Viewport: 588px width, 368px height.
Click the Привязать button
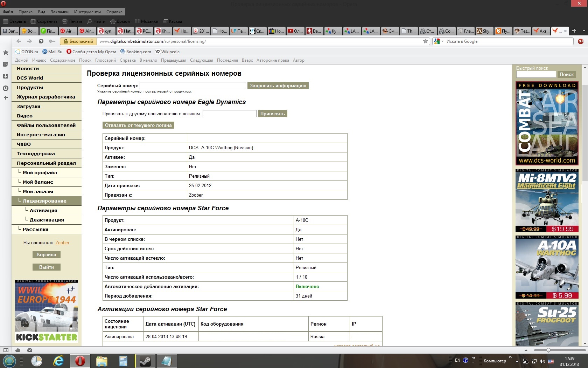tap(273, 114)
